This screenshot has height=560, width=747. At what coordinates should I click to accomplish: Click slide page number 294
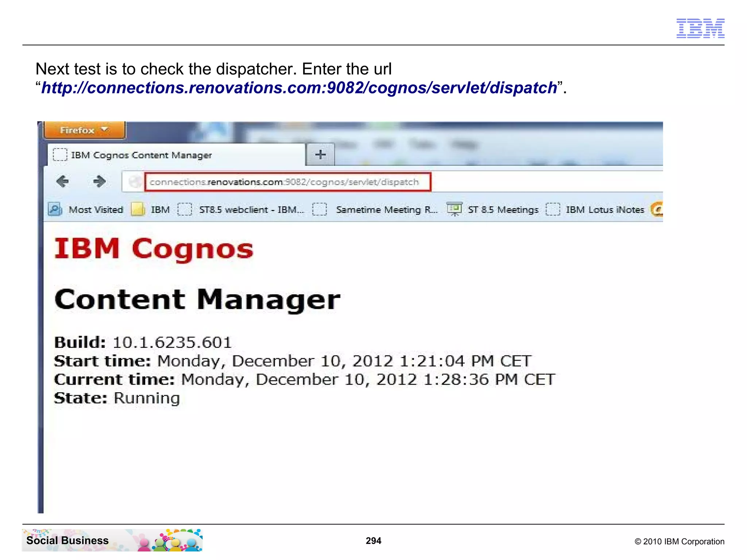(373, 541)
